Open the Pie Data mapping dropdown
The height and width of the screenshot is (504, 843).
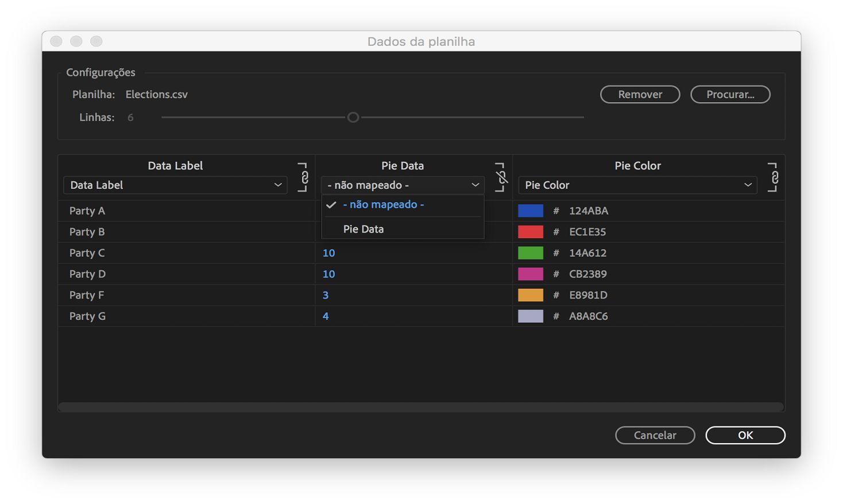pyautogui.click(x=403, y=185)
